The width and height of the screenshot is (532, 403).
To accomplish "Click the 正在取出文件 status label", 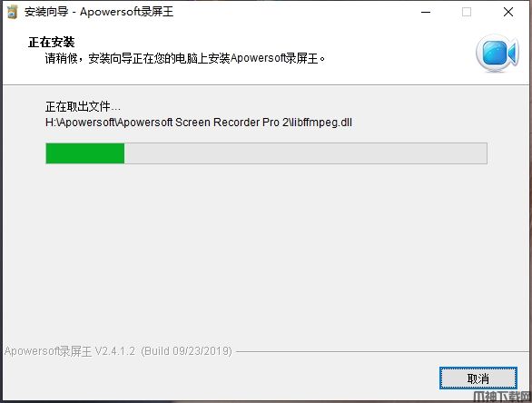I will 83,106.
